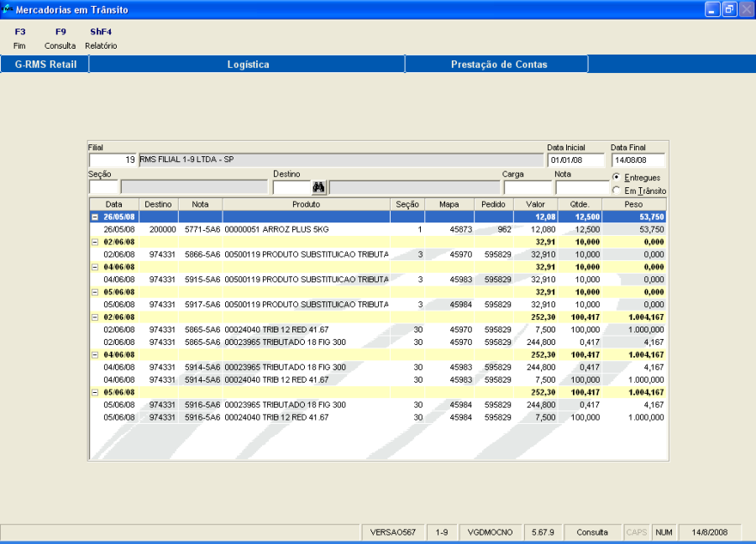756x544 pixels.
Task: Collapse the 02/06/08 group totaling 32,91
Action: [x=95, y=243]
